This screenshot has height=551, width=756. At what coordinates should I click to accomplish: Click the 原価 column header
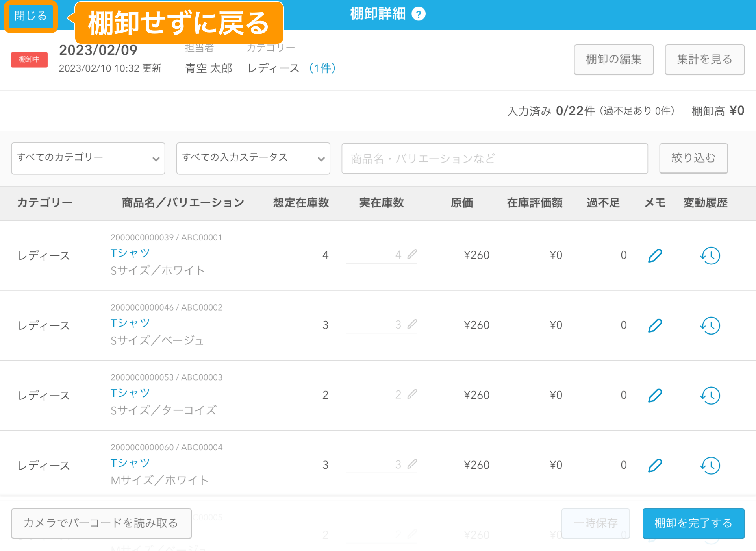pyautogui.click(x=462, y=203)
